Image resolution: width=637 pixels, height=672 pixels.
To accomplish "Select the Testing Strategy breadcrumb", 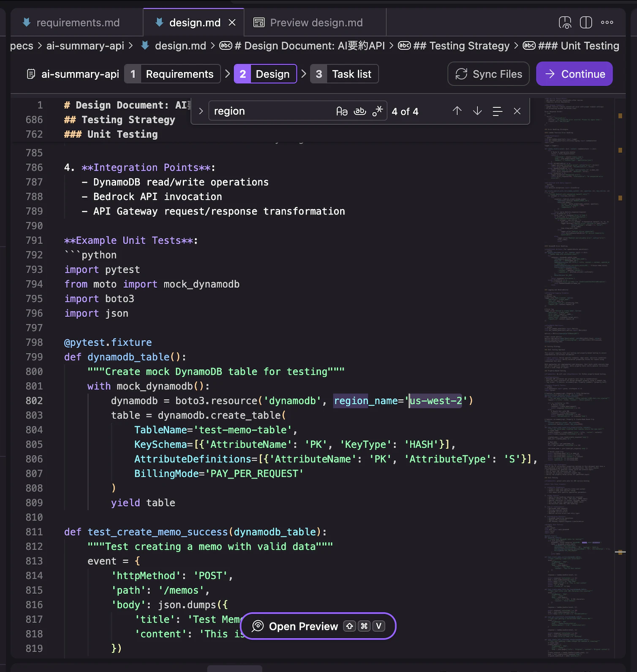I will [454, 46].
